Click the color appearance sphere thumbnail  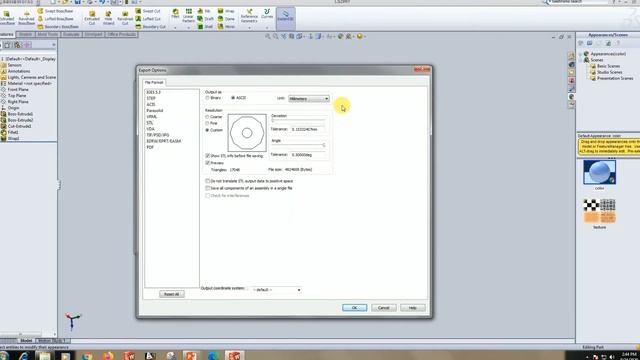(599, 172)
